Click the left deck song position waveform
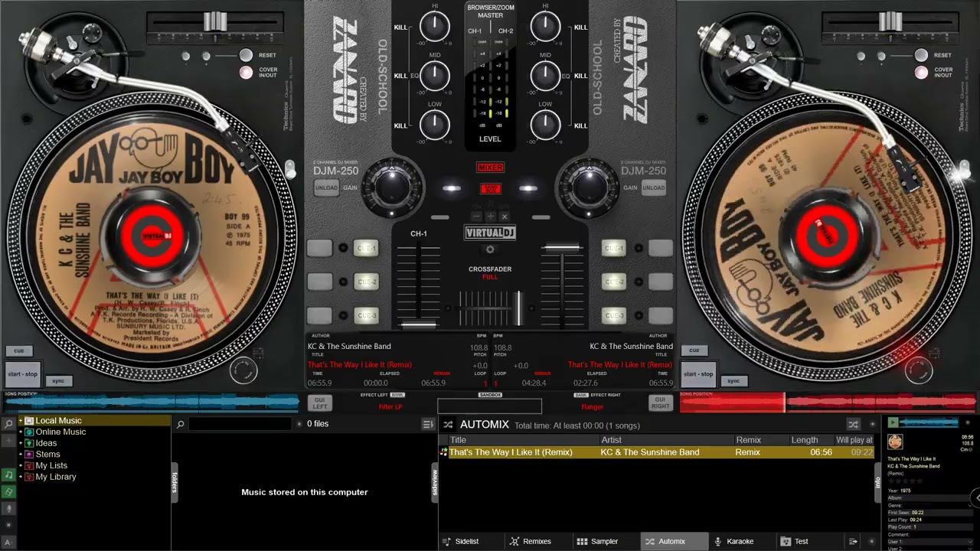This screenshot has height=551, width=980. (x=152, y=401)
